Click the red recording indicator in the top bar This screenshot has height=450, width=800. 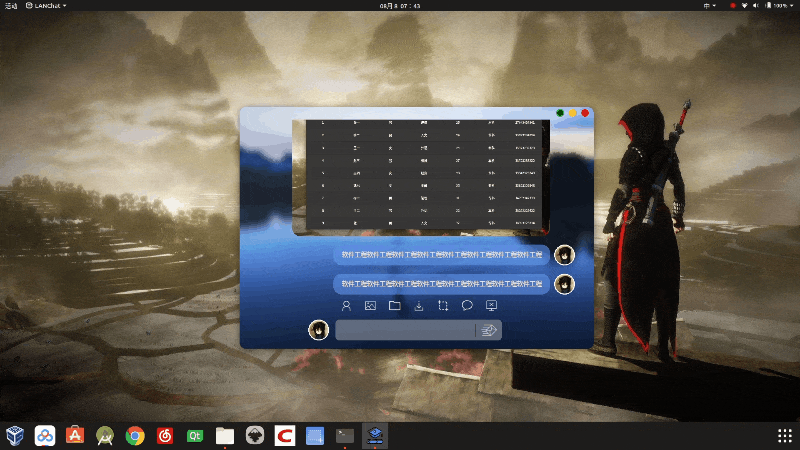[733, 6]
